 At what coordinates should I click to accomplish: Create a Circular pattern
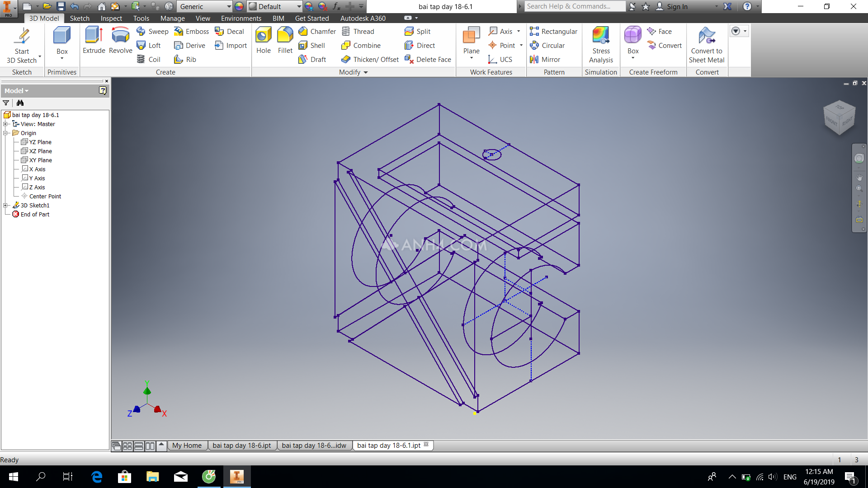point(547,45)
